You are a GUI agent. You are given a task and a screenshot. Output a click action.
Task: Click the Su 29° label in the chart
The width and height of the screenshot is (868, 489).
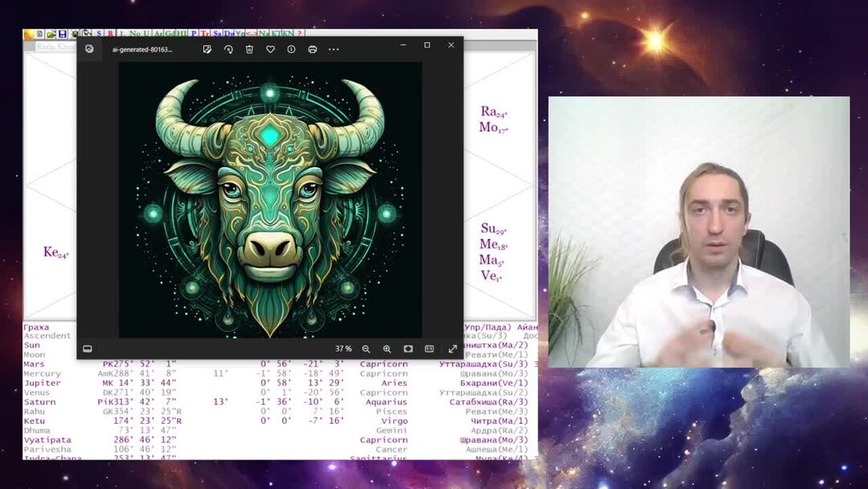pos(493,228)
